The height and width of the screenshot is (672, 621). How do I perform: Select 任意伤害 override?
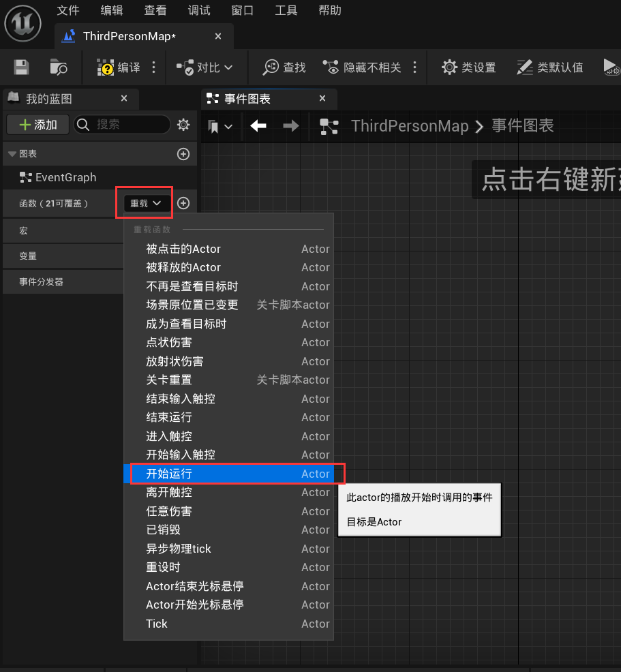[228, 511]
